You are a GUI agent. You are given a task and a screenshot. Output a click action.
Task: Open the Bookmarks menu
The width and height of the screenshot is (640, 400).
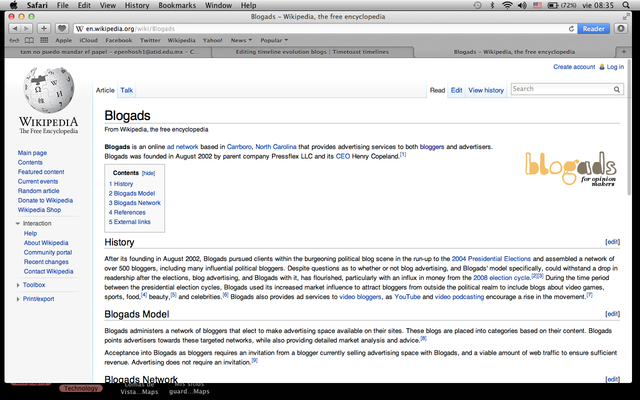tap(177, 5)
